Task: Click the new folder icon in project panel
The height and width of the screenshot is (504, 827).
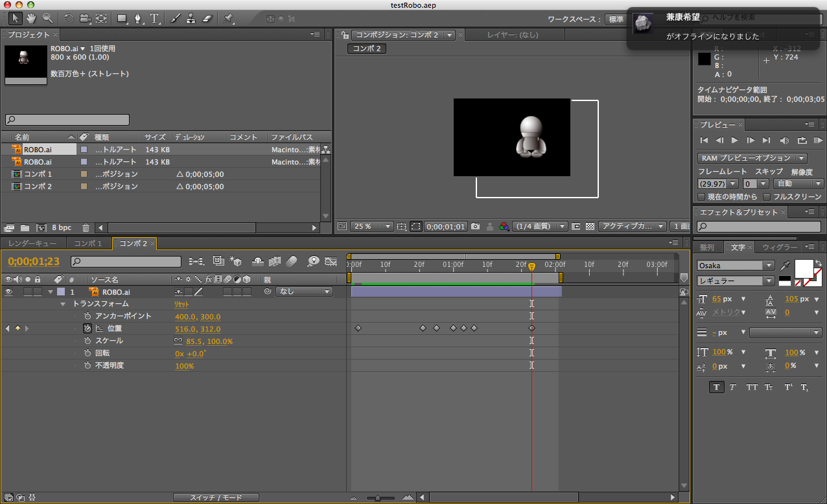Action: [x=25, y=228]
